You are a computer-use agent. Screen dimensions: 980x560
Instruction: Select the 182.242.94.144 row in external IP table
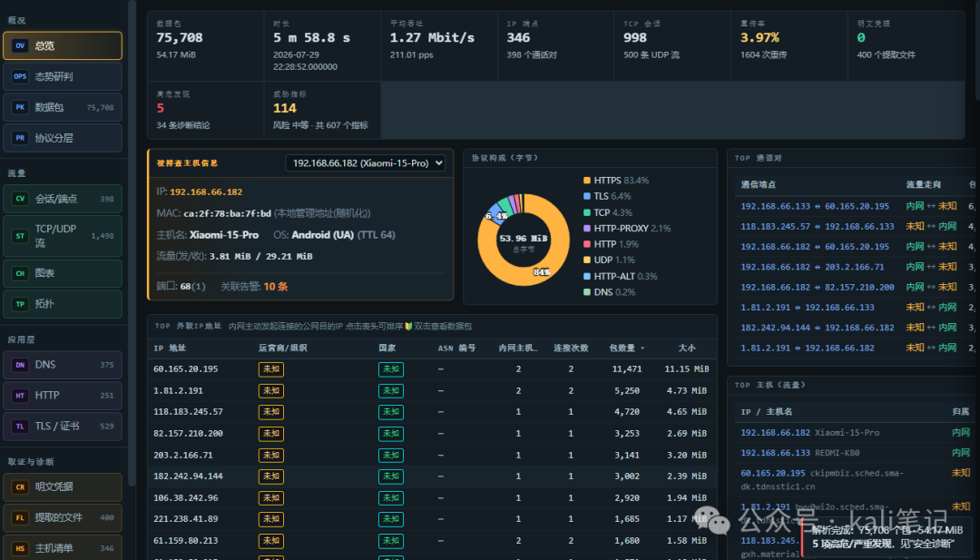coord(432,476)
